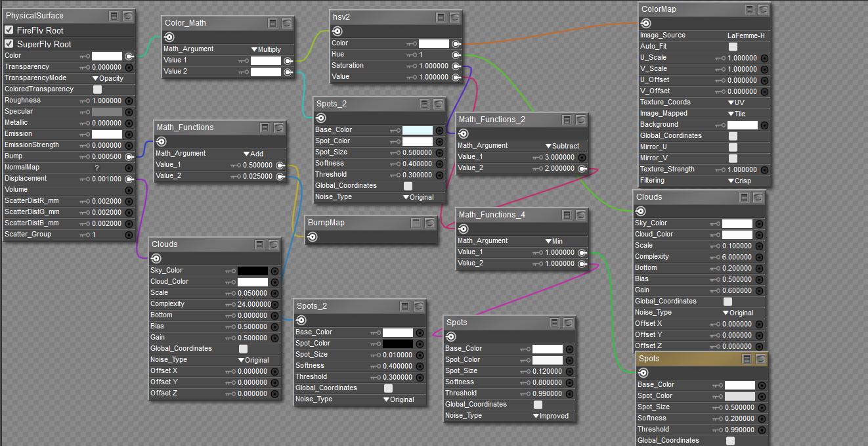Viewport: 868px width, 446px height.
Task: Click the ColorMap node preview icon
Action: 763,9
